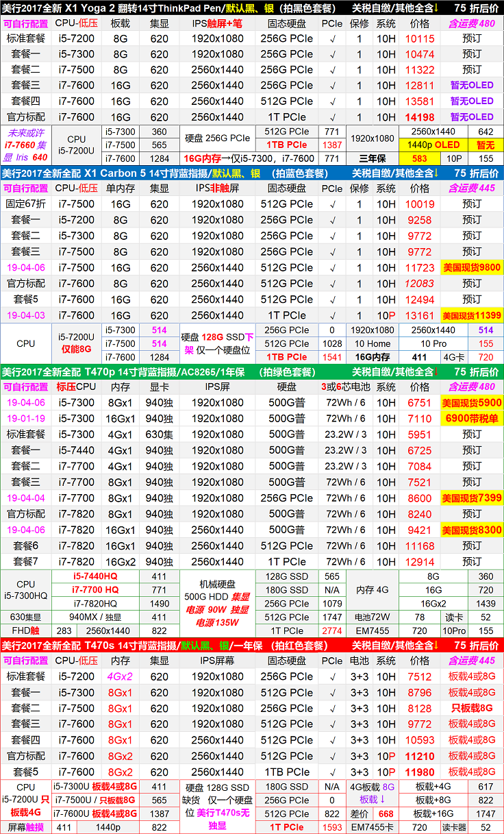The image size is (504, 834).
Task: Select the 7512 price cell
Action: pos(420,677)
